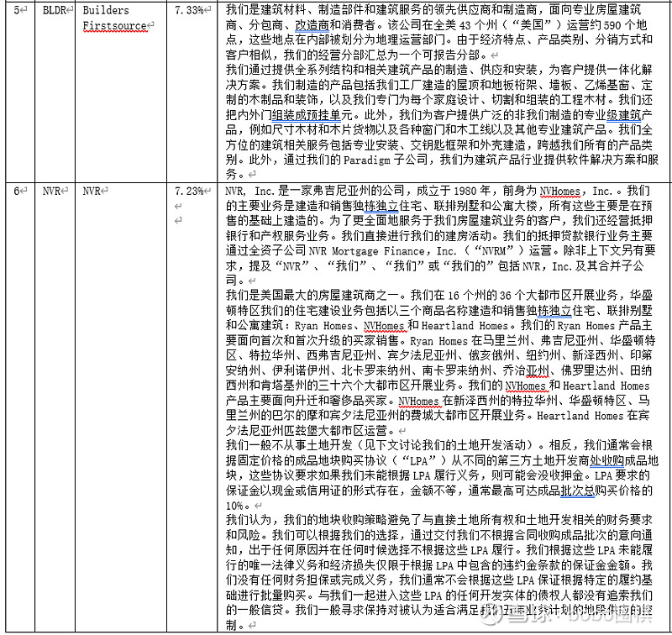Click the phrase "可报告分部"
The width and height of the screenshot is (672, 635).
(450, 55)
